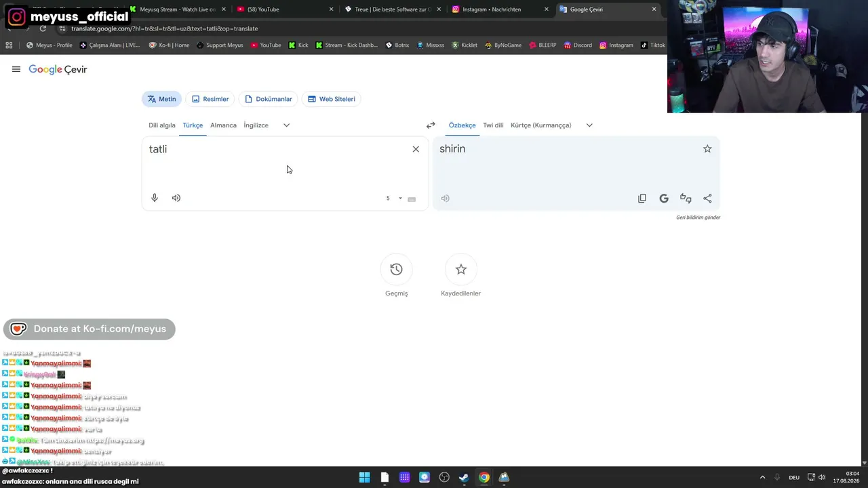This screenshot has height=488, width=868.
Task: Click Geri bildirim gönder link
Action: (698, 218)
